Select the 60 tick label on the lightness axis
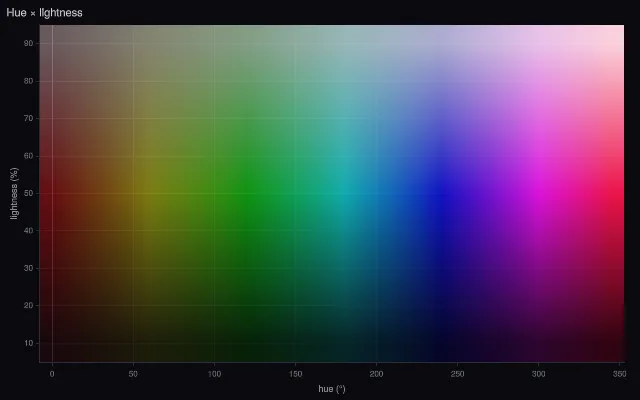This screenshot has width=640, height=400. pos(29,156)
